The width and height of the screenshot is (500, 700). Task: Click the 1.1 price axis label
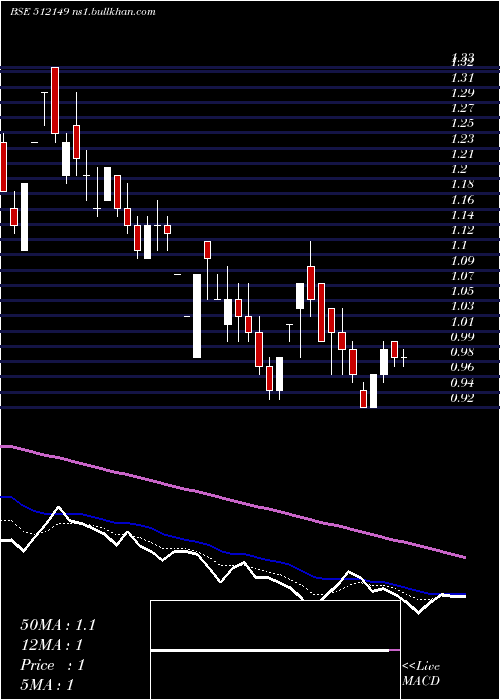[x=458, y=246]
